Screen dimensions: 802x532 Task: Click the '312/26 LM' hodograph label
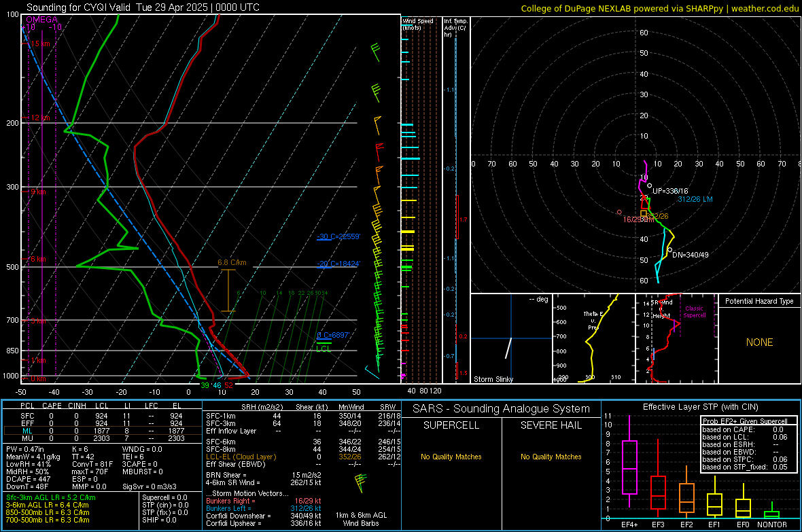pos(695,199)
